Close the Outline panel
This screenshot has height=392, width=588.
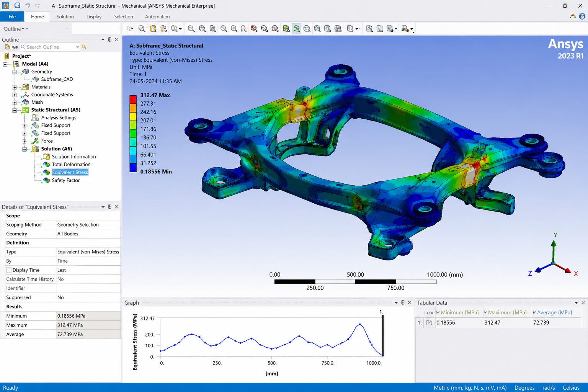[x=116, y=39]
